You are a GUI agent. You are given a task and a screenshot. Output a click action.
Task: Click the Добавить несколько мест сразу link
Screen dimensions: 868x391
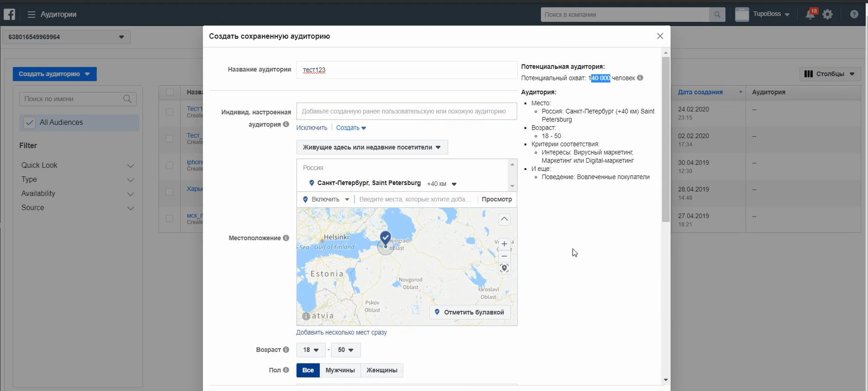(x=341, y=333)
